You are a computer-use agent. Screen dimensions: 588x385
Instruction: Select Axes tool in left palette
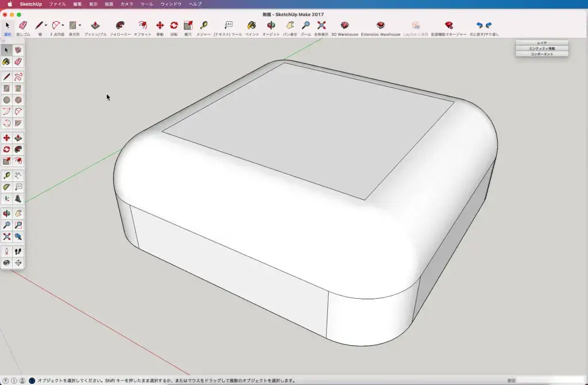[x=6, y=198]
